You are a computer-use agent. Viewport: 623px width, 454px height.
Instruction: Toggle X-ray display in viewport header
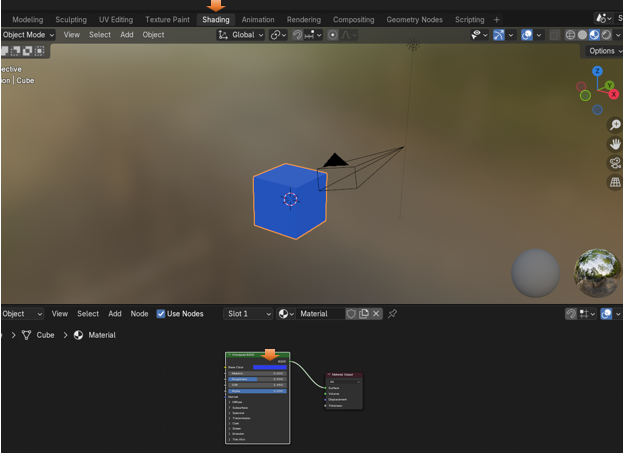(555, 35)
